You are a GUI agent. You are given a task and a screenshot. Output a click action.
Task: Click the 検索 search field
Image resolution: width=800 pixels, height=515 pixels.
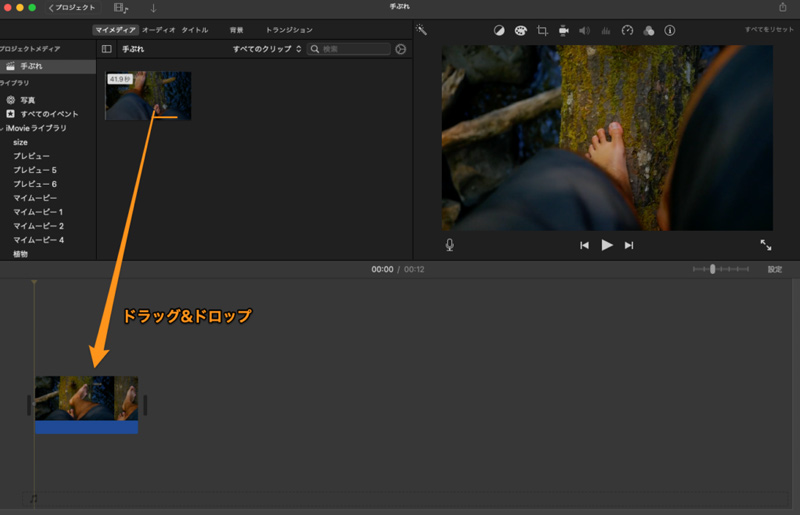click(x=349, y=49)
